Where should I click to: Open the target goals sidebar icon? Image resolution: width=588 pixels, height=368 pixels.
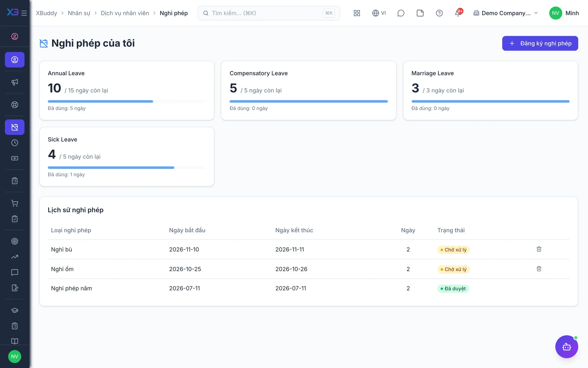(14, 241)
